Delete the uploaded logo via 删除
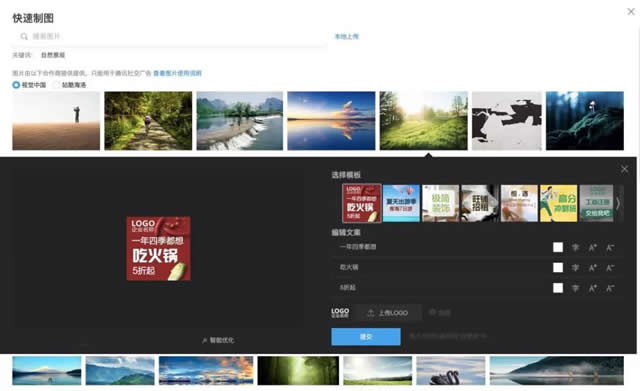The height and width of the screenshot is (391, 640). [440, 313]
